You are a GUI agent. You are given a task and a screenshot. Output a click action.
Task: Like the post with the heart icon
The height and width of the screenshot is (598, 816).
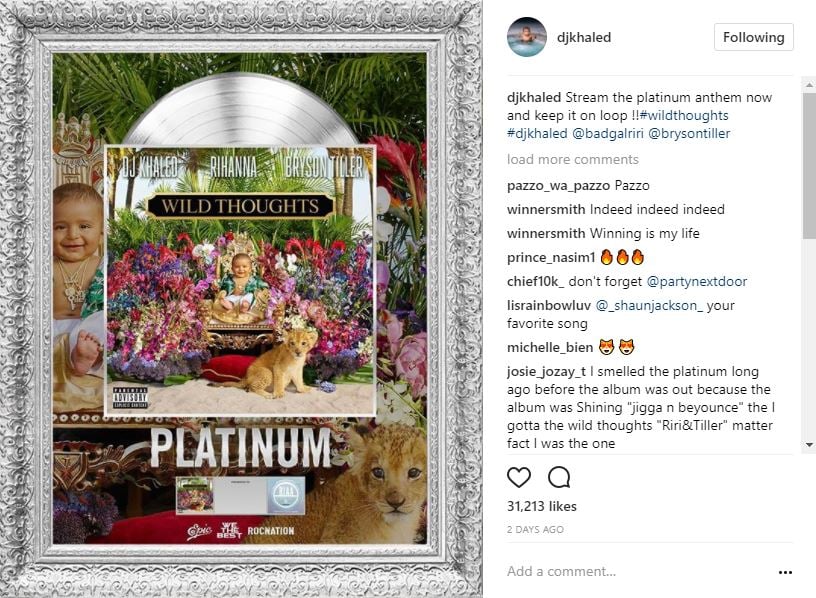coord(519,477)
